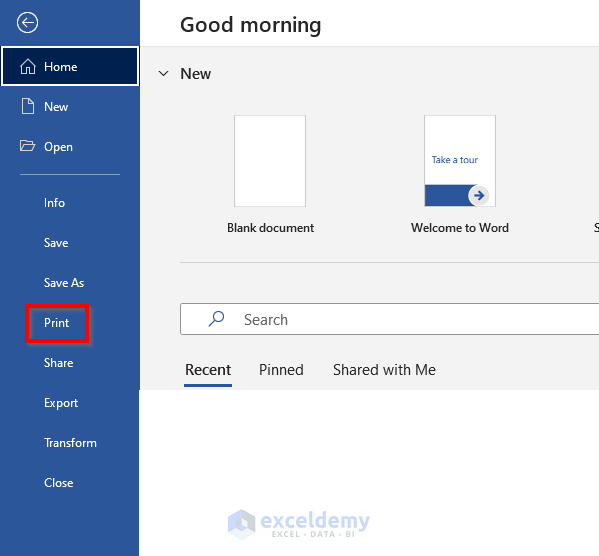
Task: Open the Info page
Action: coord(54,203)
